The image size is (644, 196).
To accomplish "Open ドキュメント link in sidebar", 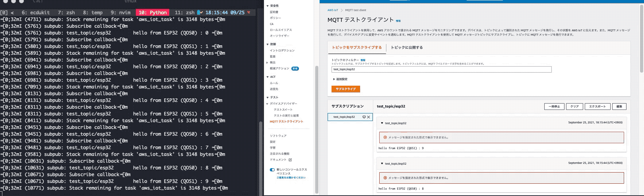I will (x=278, y=159).
